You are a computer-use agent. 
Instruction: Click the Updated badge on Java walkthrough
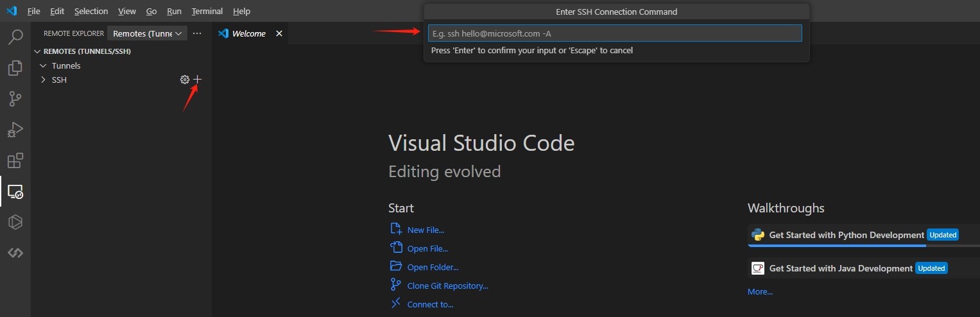coord(931,268)
